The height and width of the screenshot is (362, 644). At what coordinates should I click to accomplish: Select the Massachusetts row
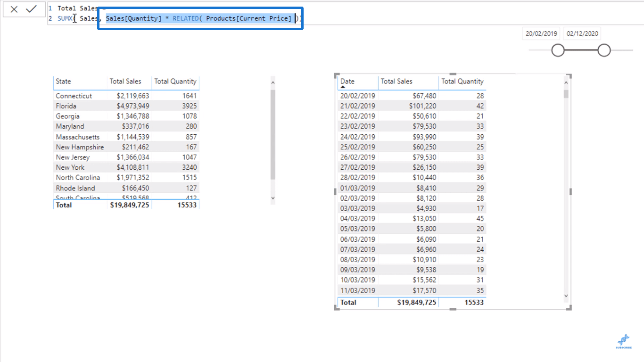[x=126, y=137]
